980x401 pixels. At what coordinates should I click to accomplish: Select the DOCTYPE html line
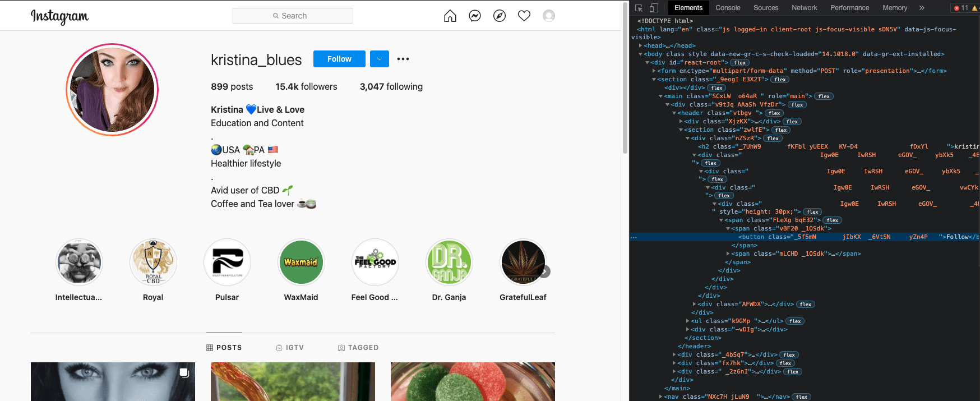665,21
